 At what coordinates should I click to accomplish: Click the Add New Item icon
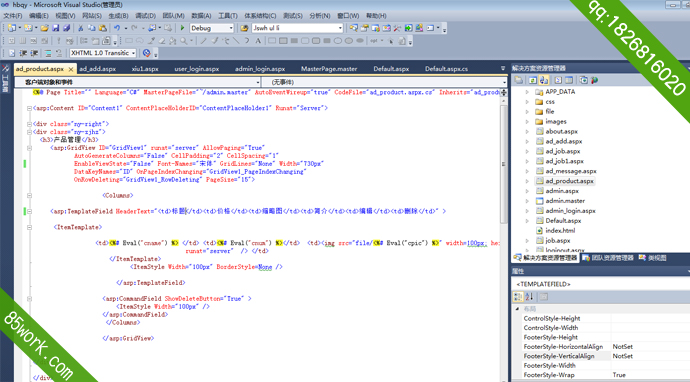28,28
